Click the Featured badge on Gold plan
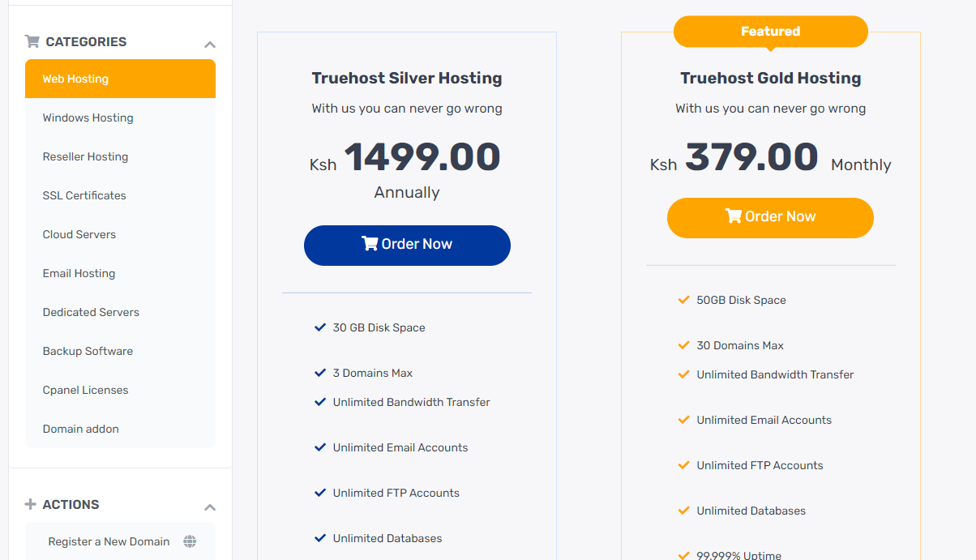 (x=770, y=32)
